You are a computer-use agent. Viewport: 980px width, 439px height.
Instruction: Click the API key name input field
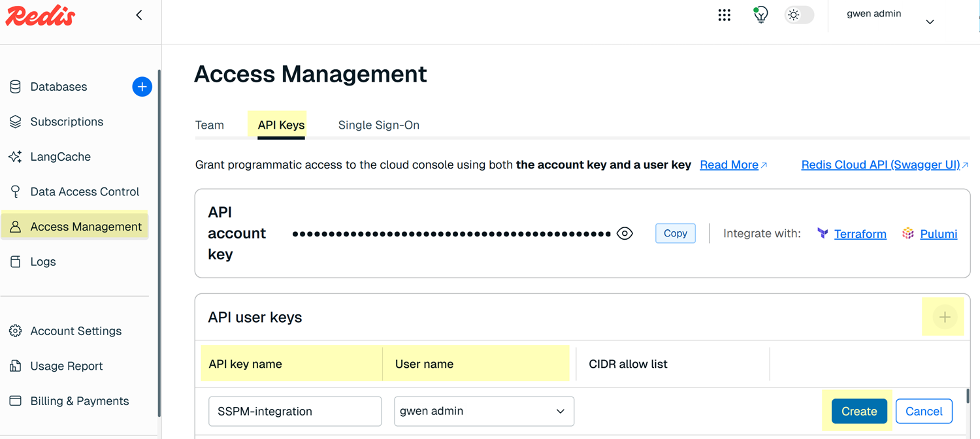tap(295, 412)
